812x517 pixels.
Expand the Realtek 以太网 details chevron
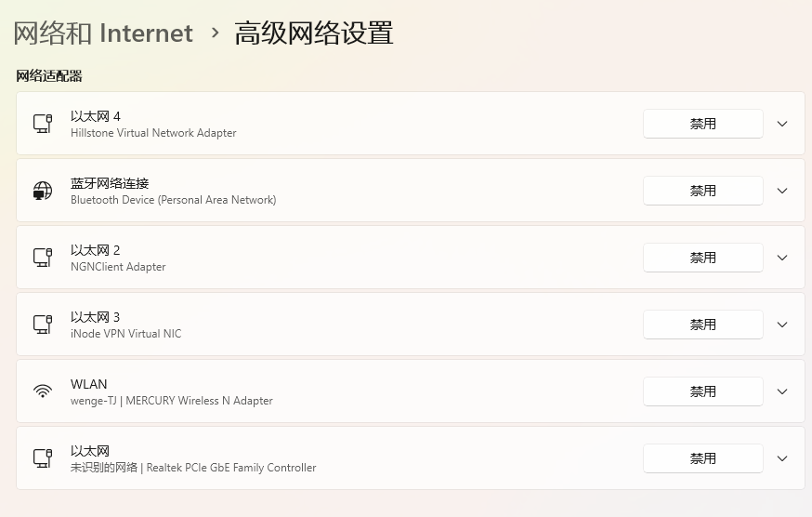782,457
